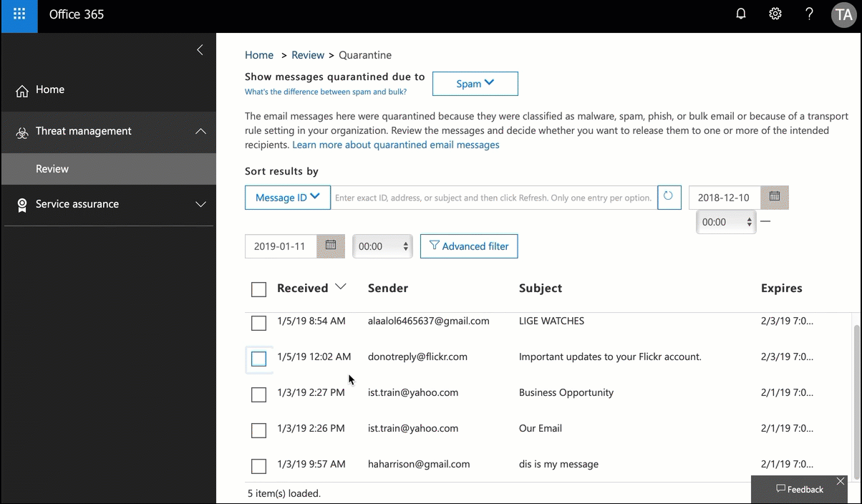Image resolution: width=862 pixels, height=504 pixels.
Task: Click the LIGE WATCHES subject
Action: pyautogui.click(x=551, y=321)
